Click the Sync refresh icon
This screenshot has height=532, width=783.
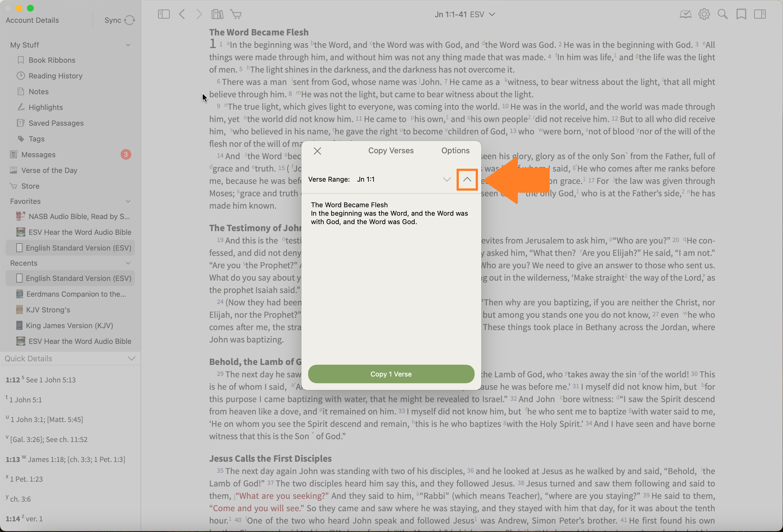tap(129, 20)
